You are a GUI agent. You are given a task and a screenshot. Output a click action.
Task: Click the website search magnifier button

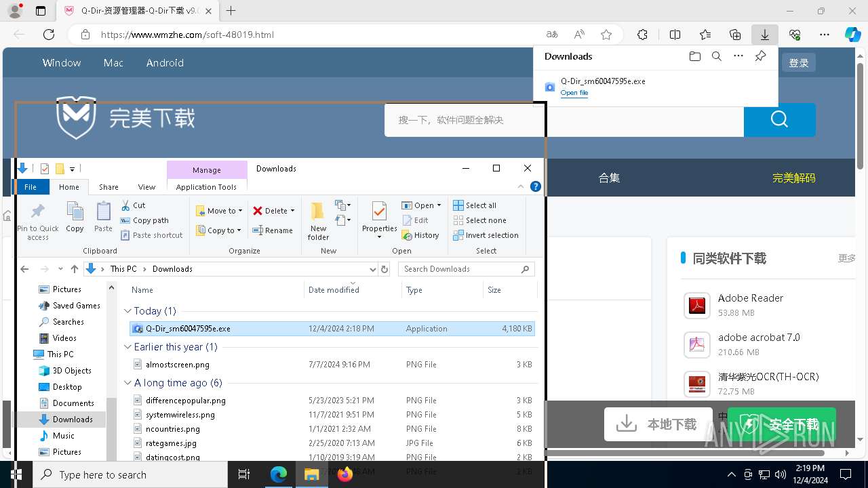pyautogui.click(x=779, y=120)
